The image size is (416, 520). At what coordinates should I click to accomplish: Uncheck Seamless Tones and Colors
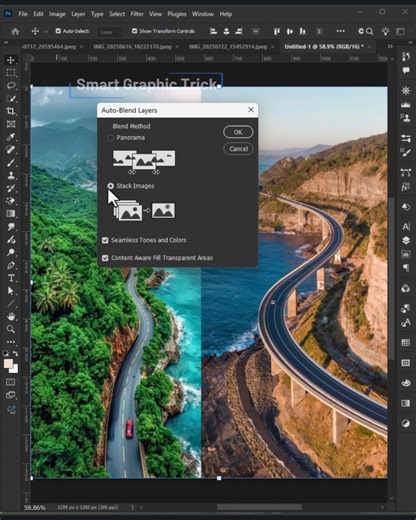(105, 240)
